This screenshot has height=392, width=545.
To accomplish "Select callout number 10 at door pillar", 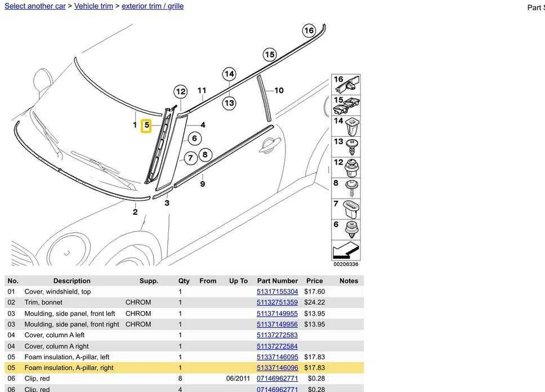I will (x=279, y=91).
